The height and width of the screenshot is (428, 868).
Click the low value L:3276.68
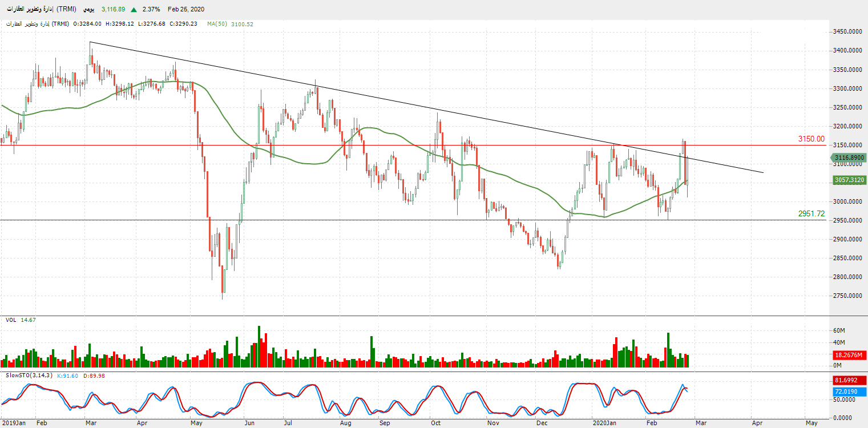(x=151, y=24)
